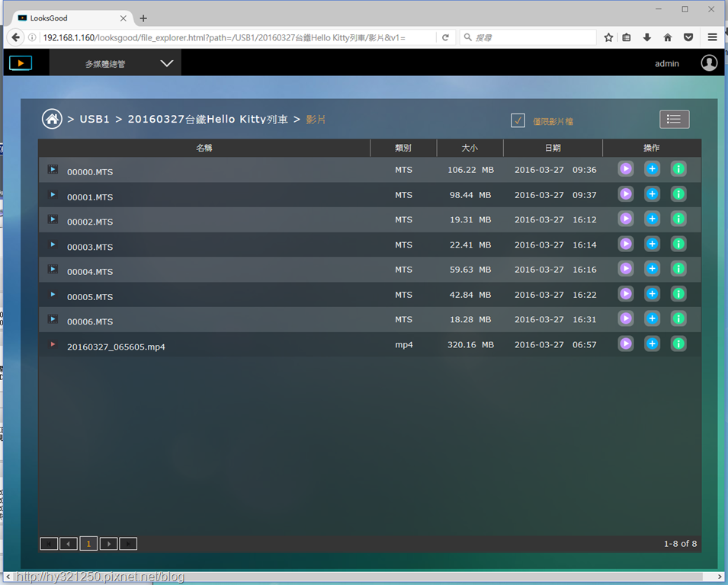Click the browser back button
Image resolution: width=728 pixels, height=585 pixels.
tap(15, 37)
